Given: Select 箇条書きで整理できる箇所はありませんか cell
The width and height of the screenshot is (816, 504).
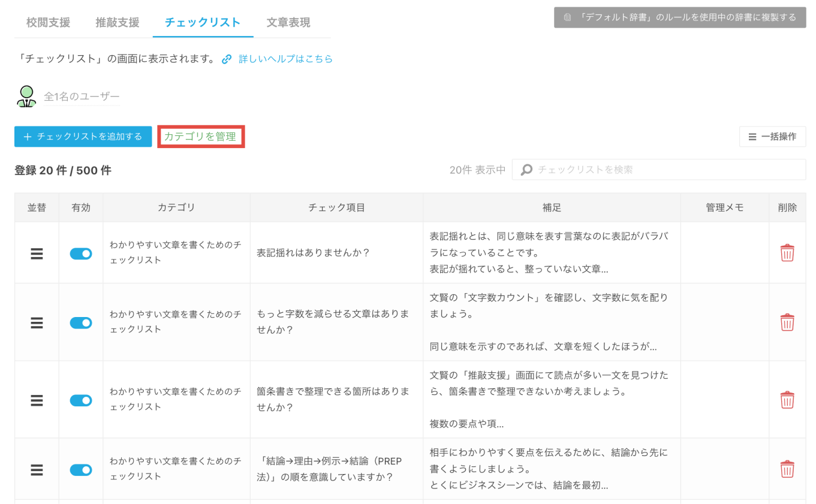Looking at the screenshot, I should tap(336, 400).
